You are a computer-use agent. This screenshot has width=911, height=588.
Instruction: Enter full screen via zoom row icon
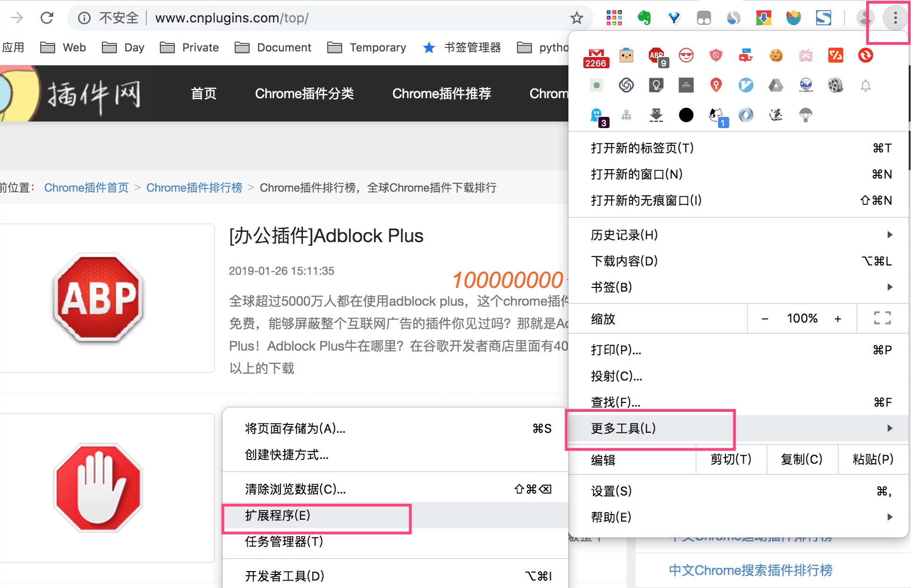(x=882, y=318)
